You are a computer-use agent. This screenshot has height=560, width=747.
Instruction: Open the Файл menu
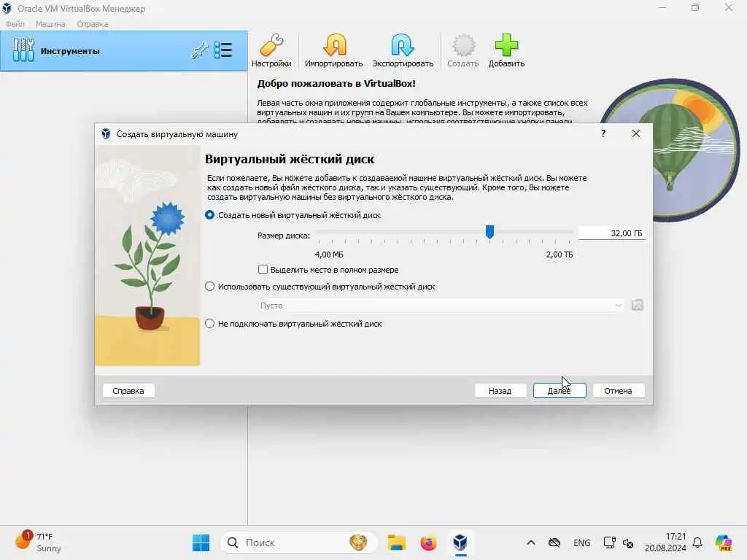point(15,24)
